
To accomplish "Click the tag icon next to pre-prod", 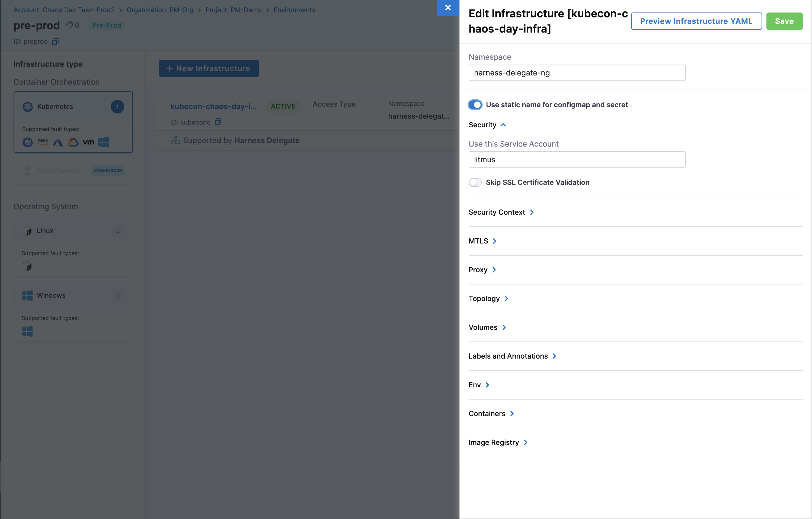I will click(68, 25).
